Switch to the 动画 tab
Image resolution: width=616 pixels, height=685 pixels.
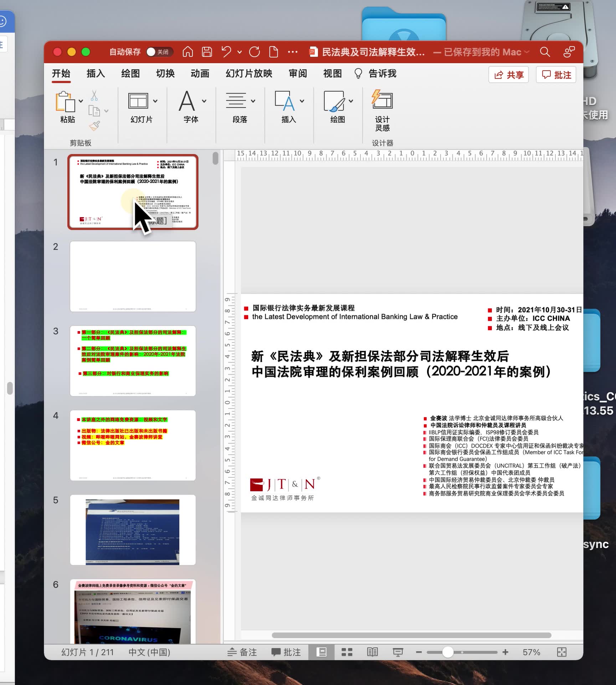click(x=200, y=73)
